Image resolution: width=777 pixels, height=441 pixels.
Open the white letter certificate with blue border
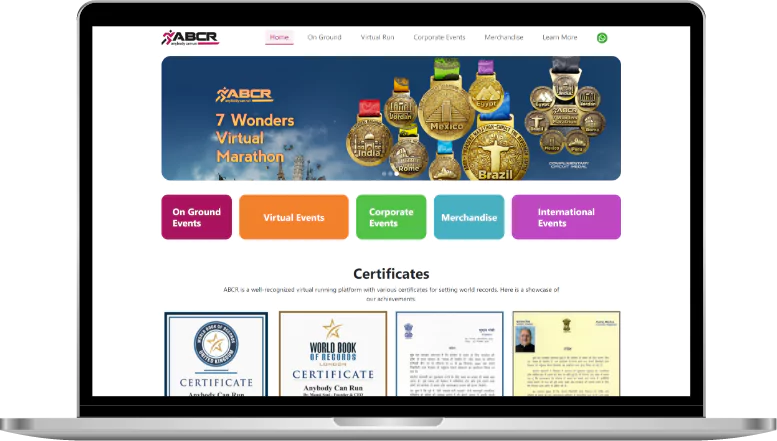(x=449, y=354)
